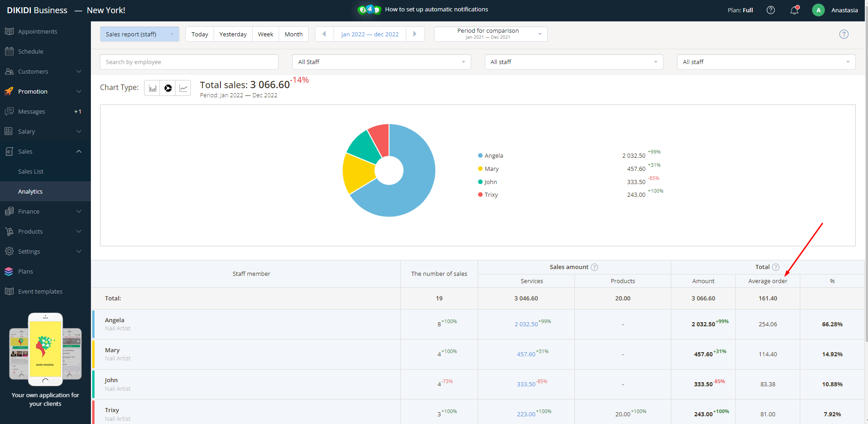Click Angela's services amount 2 032.50
Viewport: 868px width, 424px height.
pos(526,324)
